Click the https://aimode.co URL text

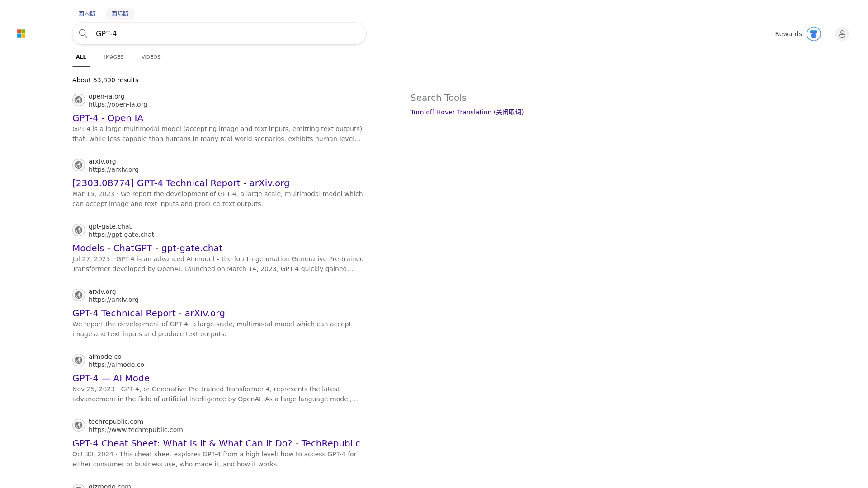pos(116,365)
